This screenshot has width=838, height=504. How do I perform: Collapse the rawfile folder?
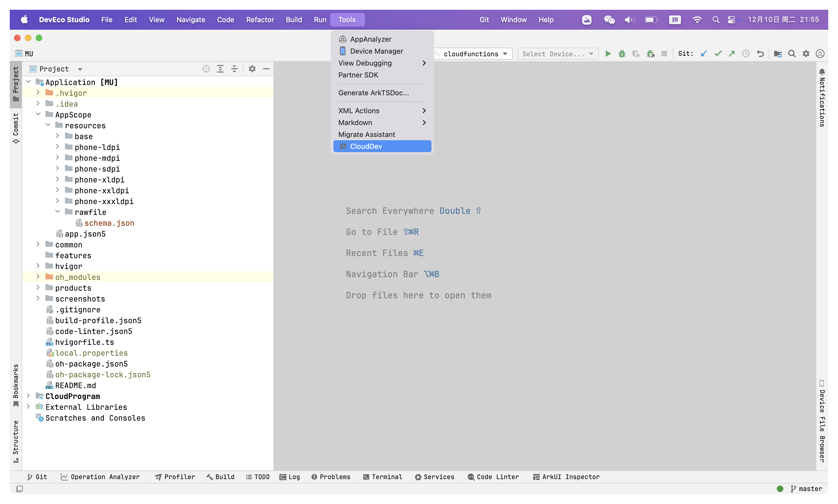point(57,212)
